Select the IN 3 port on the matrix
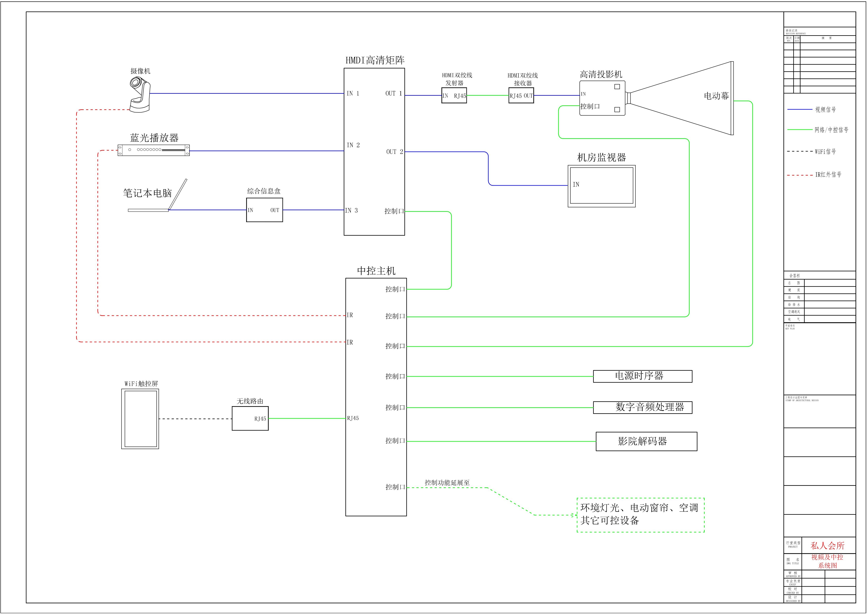Screen dimensions: 868x614 pyautogui.click(x=351, y=211)
